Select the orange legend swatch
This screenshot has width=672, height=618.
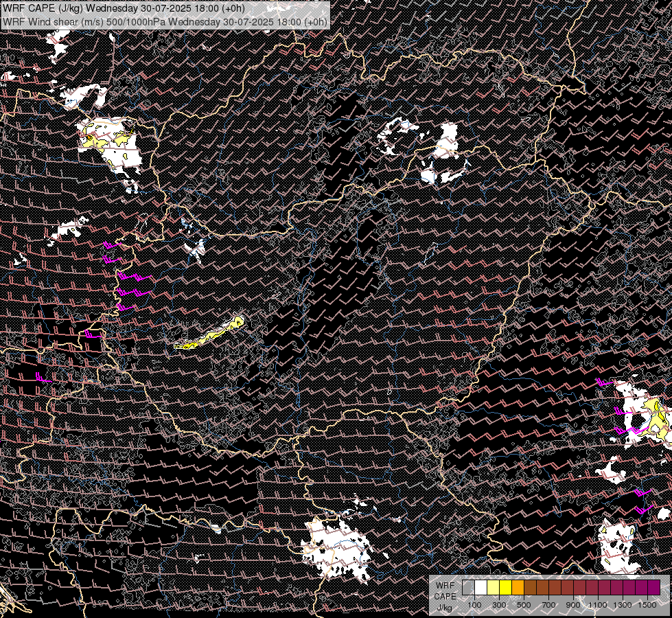coord(518,588)
